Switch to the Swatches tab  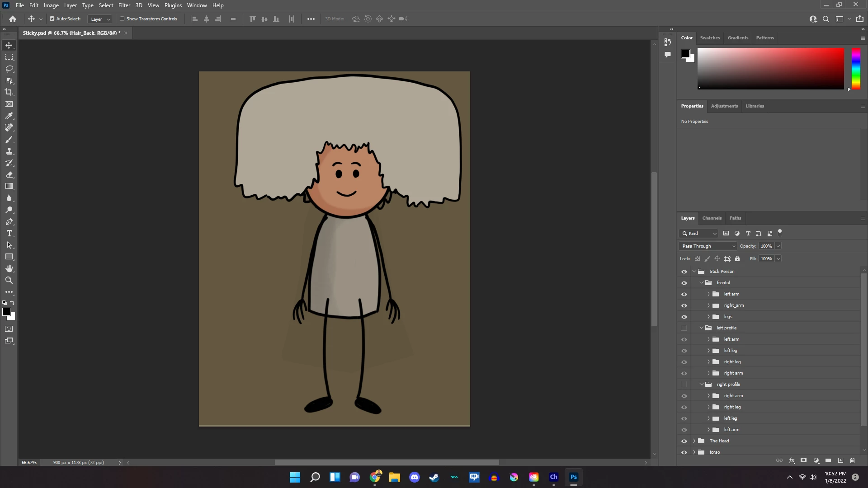click(x=710, y=38)
